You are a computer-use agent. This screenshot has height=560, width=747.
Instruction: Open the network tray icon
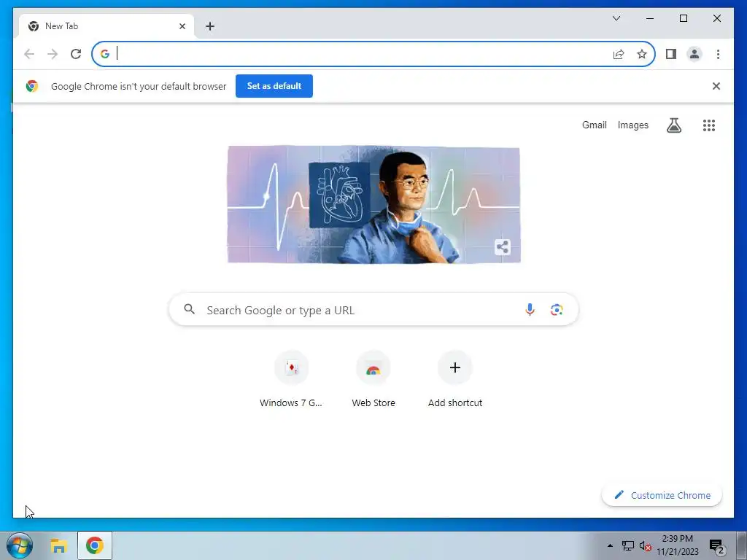pyautogui.click(x=628, y=545)
